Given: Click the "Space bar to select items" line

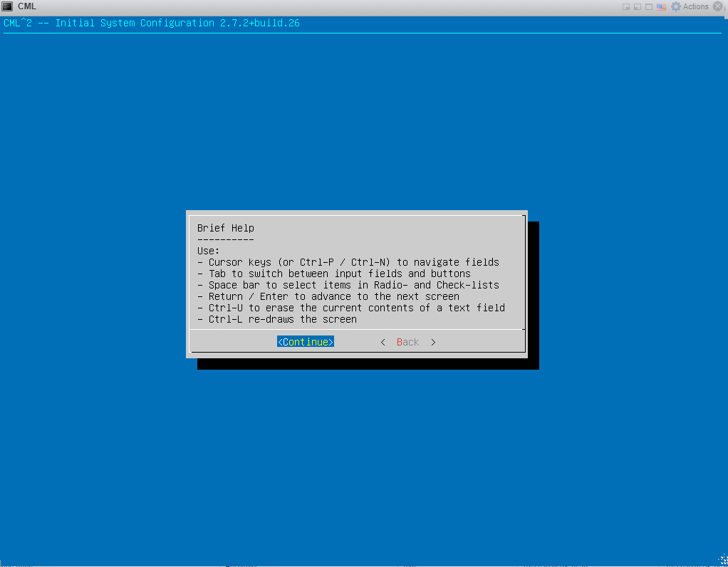Looking at the screenshot, I should [x=348, y=285].
